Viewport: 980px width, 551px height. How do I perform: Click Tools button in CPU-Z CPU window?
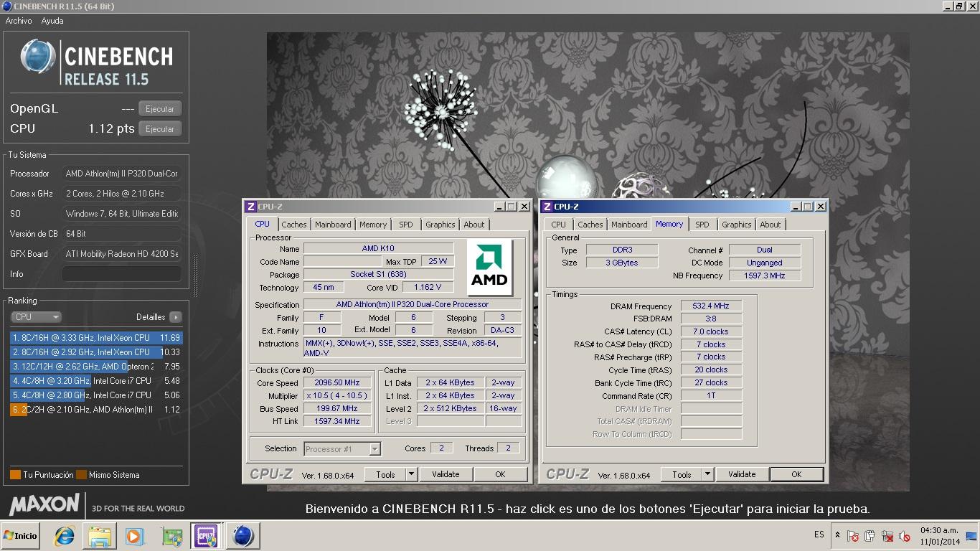pyautogui.click(x=385, y=474)
